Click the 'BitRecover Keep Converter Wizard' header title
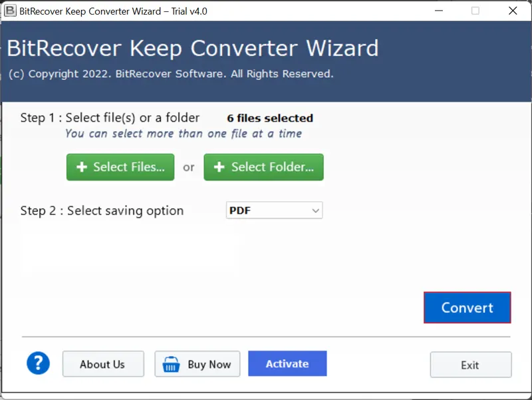 coord(193,49)
